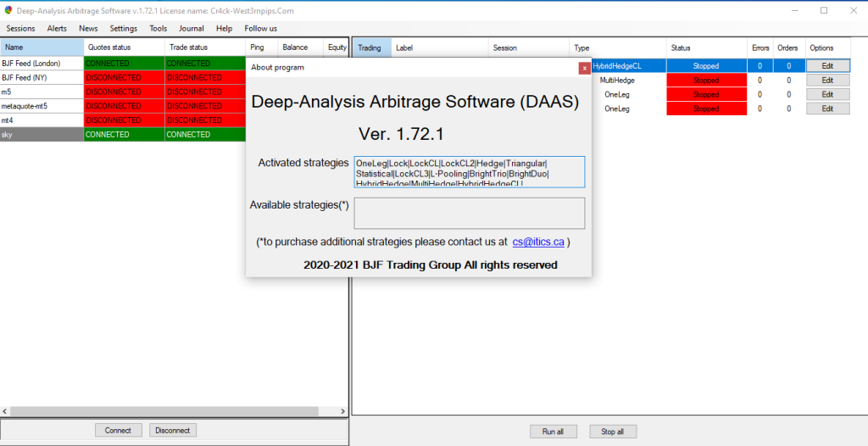The width and height of the screenshot is (868, 446).
Task: Click the Run all button
Action: [x=554, y=432]
